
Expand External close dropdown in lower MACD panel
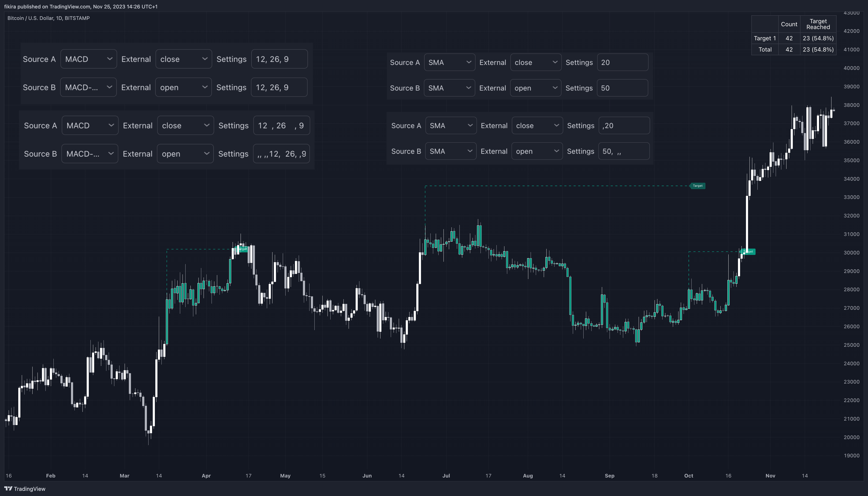pos(185,125)
